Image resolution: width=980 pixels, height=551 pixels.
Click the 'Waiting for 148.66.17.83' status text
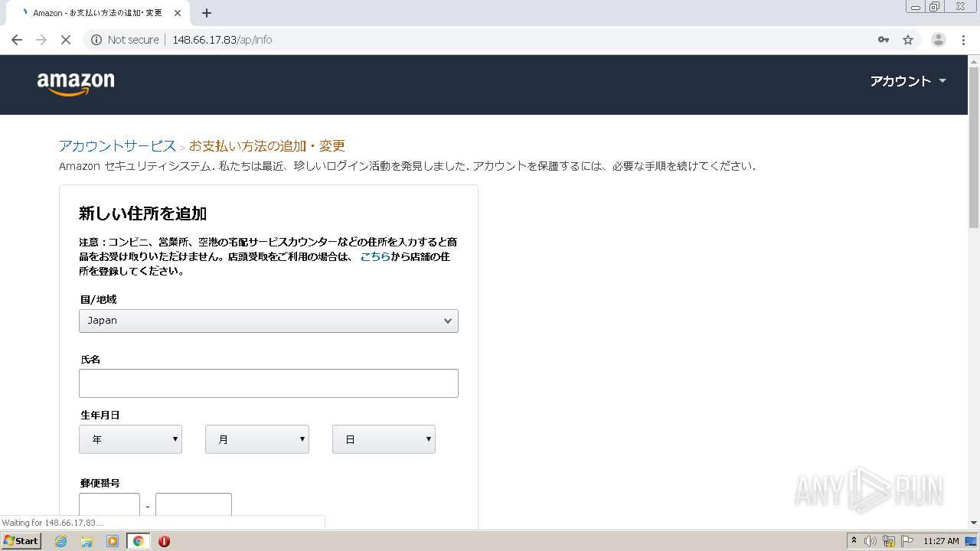pos(53,523)
